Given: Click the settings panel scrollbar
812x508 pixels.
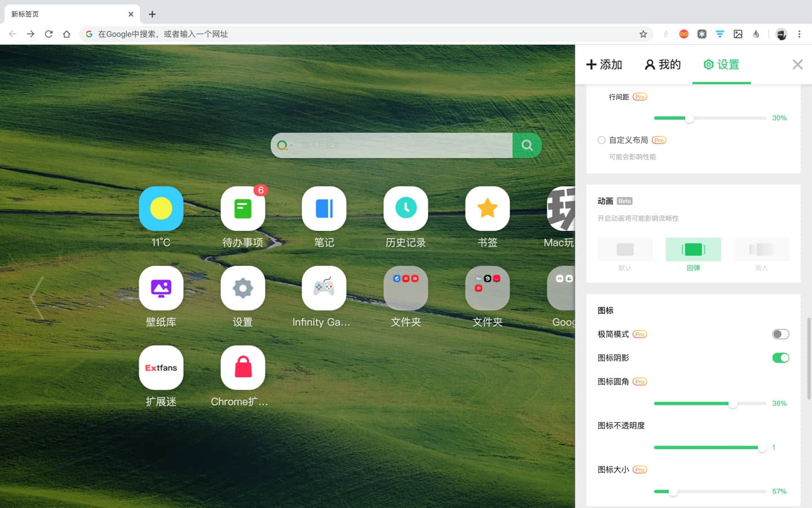Looking at the screenshot, I should tap(809, 358).
